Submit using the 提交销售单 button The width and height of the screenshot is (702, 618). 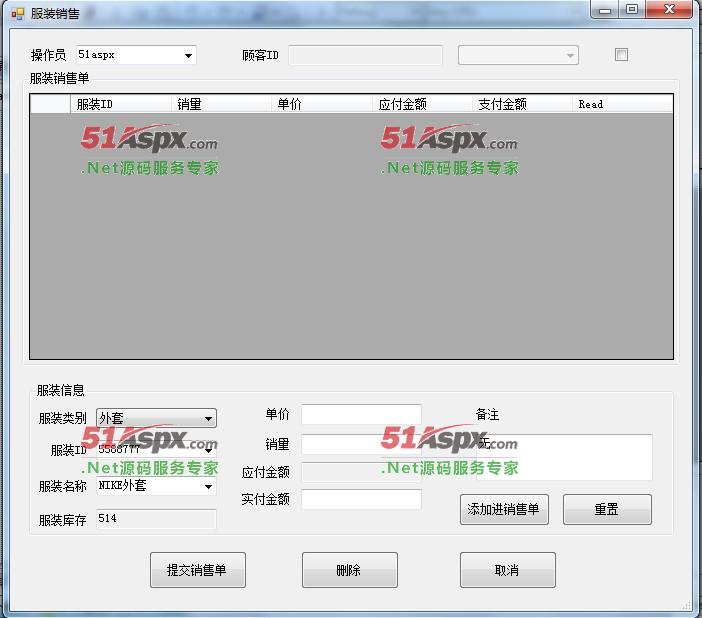point(197,570)
